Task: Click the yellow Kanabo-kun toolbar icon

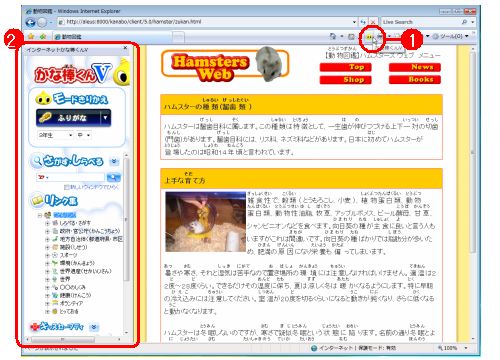Action: click(x=369, y=37)
